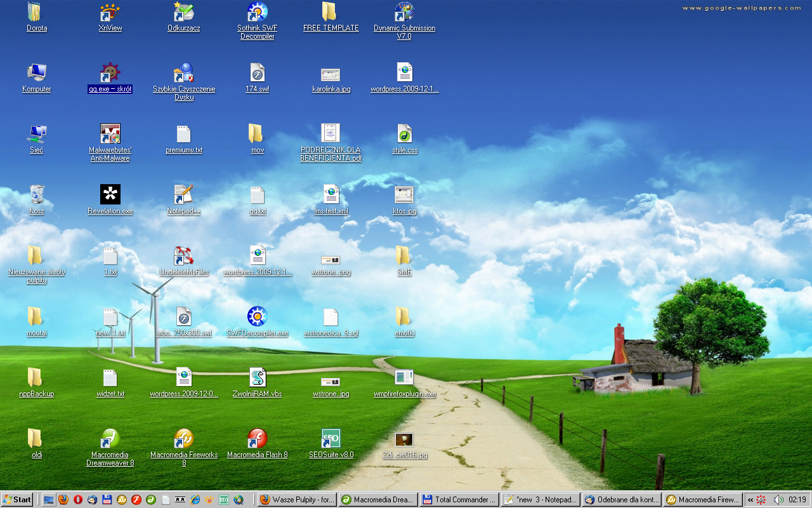Screen dimensions: 812x508
Task: Click the Start button
Action: tap(17, 500)
